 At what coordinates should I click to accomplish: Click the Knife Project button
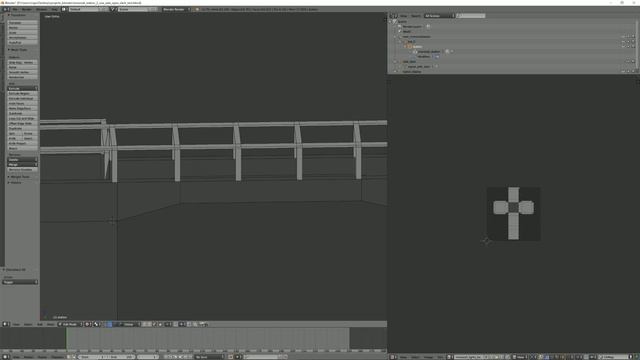(22, 143)
